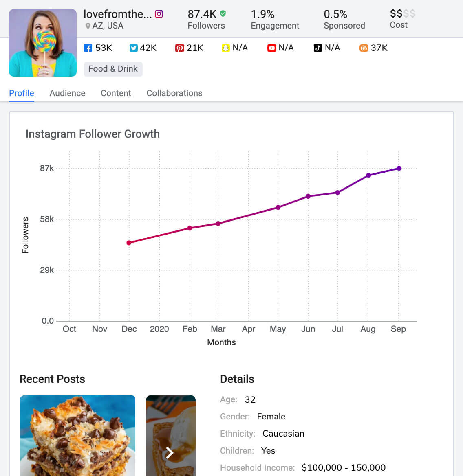Image resolution: width=463 pixels, height=476 pixels.
Task: Click the Pinterest icon showing 21K
Action: 179,48
